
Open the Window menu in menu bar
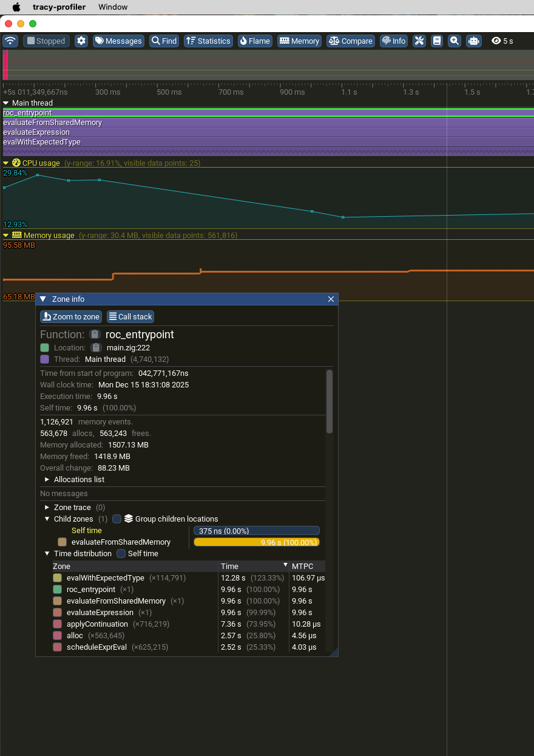tap(113, 7)
